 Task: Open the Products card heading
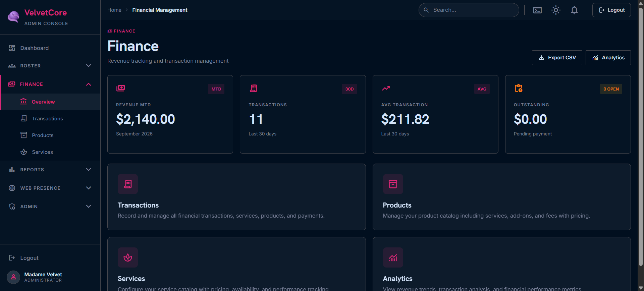[397, 205]
